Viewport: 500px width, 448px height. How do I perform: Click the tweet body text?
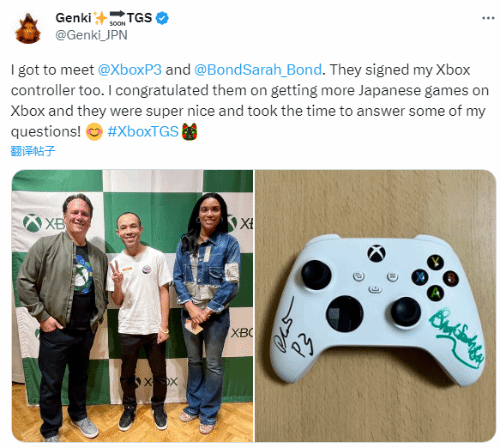pos(249,101)
